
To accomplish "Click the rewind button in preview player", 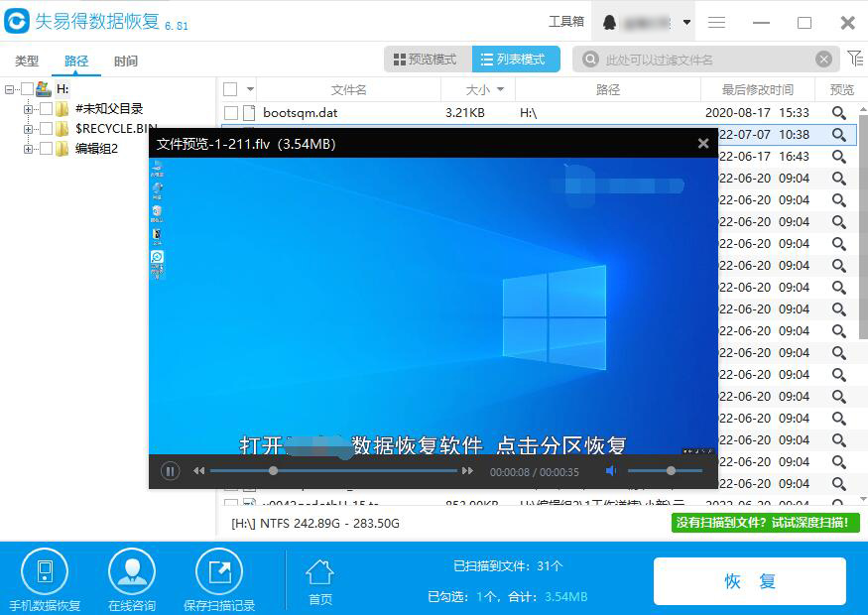I will [x=199, y=471].
